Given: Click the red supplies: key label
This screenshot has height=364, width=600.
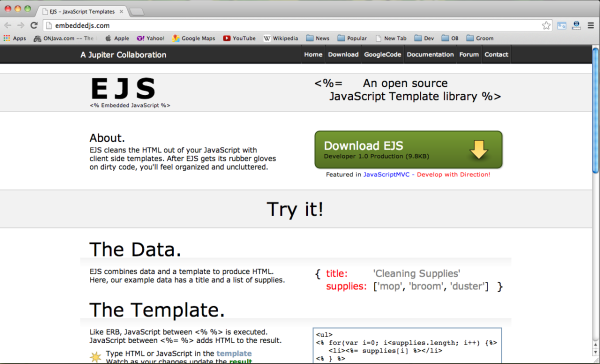Looking at the screenshot, I should [x=346, y=286].
